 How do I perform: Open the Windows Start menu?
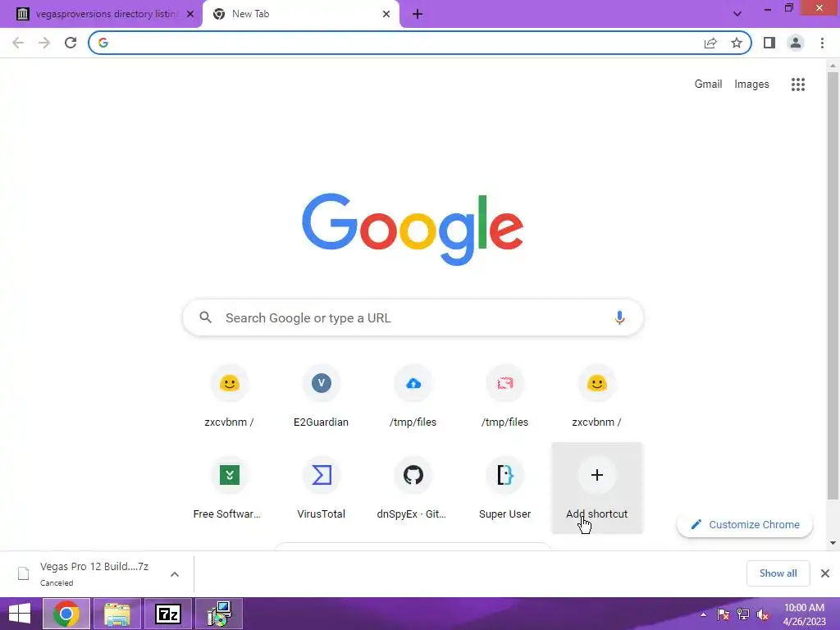[x=20, y=614]
